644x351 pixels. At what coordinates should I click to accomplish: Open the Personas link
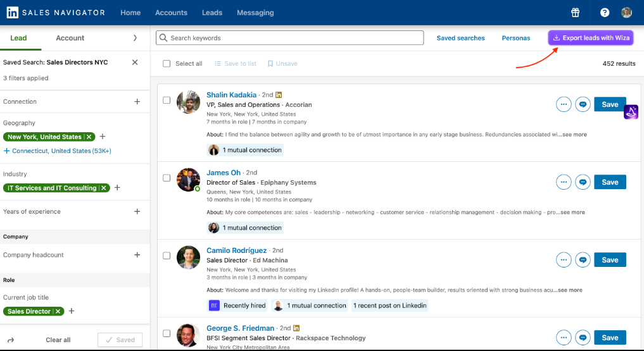(516, 38)
